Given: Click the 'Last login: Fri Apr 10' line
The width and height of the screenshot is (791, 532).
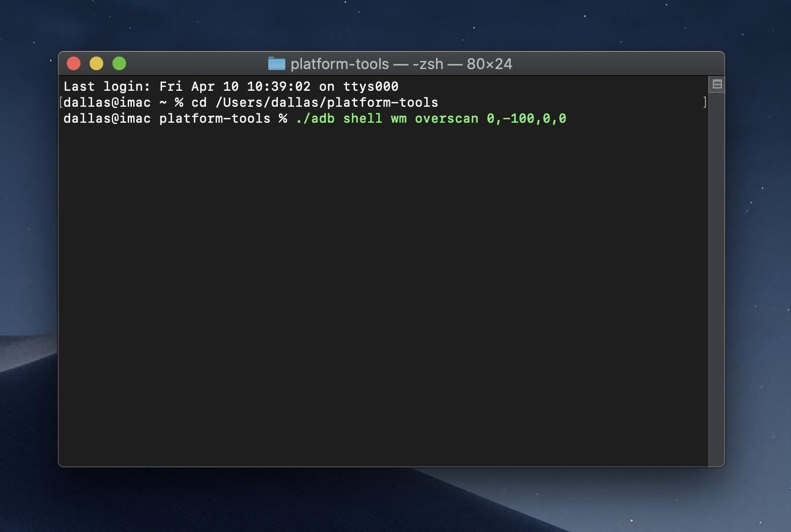Looking at the screenshot, I should (231, 86).
